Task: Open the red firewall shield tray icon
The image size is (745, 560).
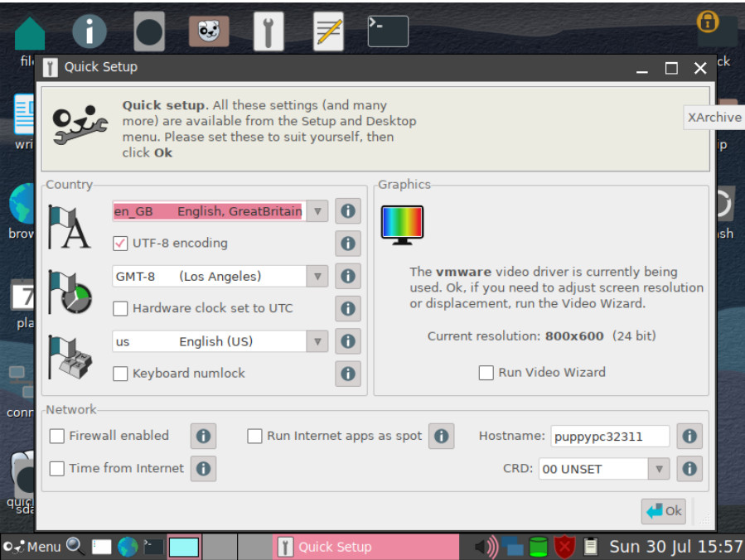Action: [564, 547]
